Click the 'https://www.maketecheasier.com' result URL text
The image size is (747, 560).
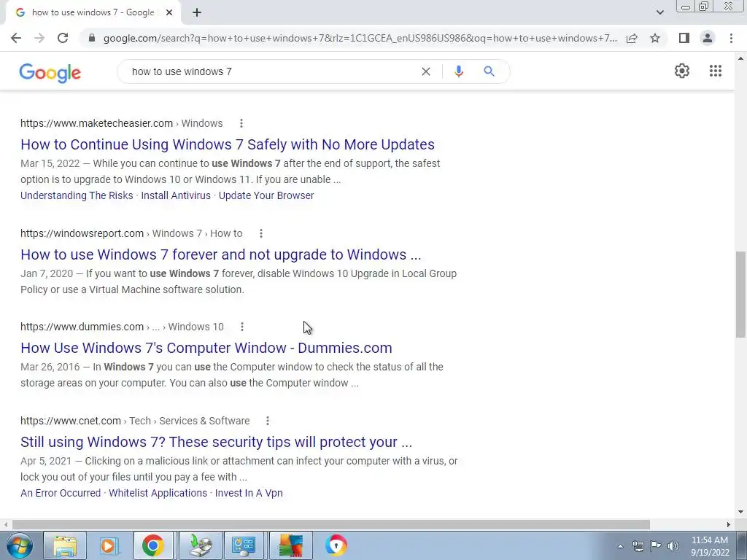click(97, 123)
